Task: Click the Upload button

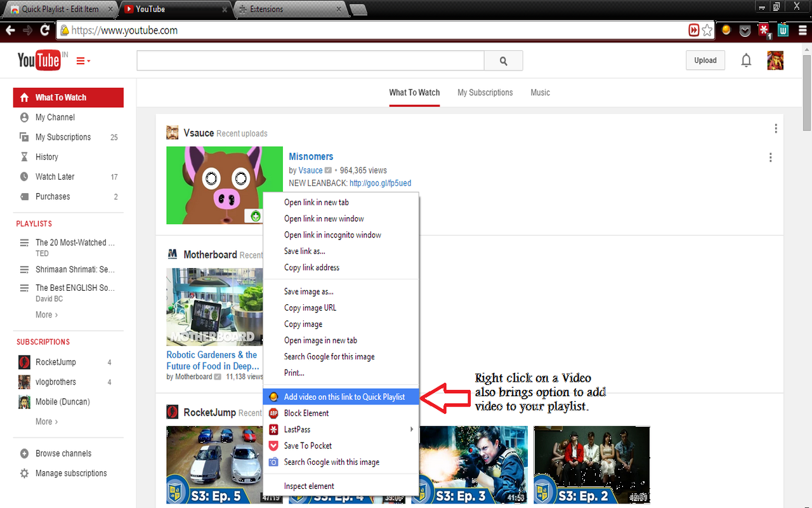Action: point(705,60)
